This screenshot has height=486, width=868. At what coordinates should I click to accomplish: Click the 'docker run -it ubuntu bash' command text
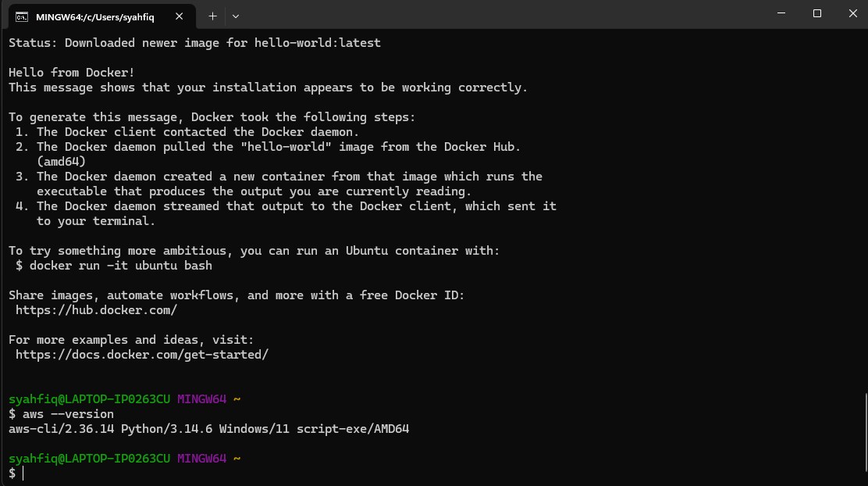[121, 266]
